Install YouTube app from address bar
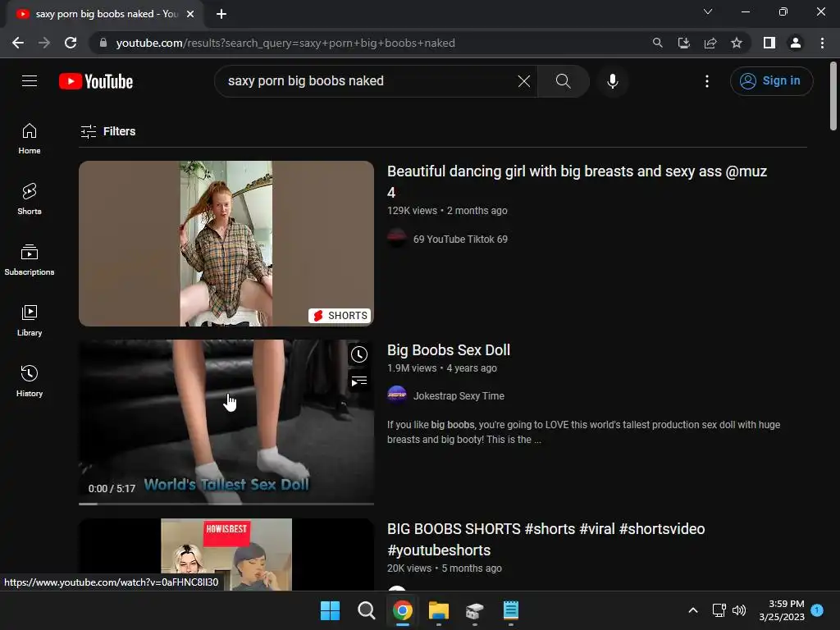 click(683, 43)
